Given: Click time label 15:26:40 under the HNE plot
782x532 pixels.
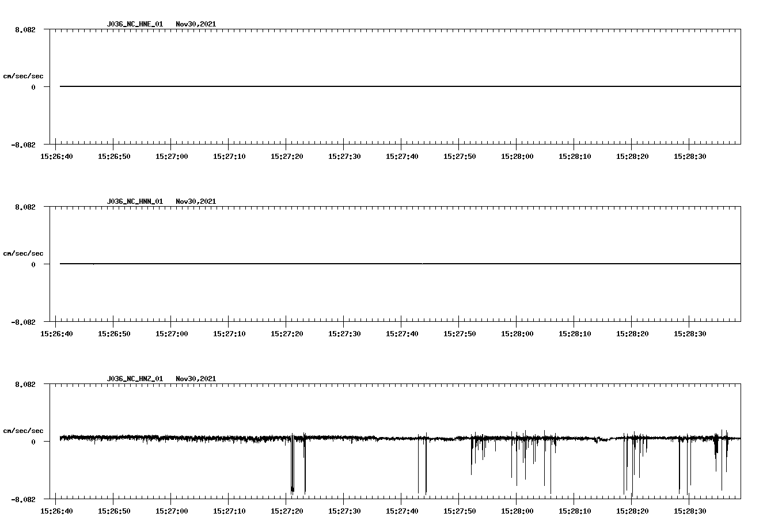Looking at the screenshot, I should point(56,157).
